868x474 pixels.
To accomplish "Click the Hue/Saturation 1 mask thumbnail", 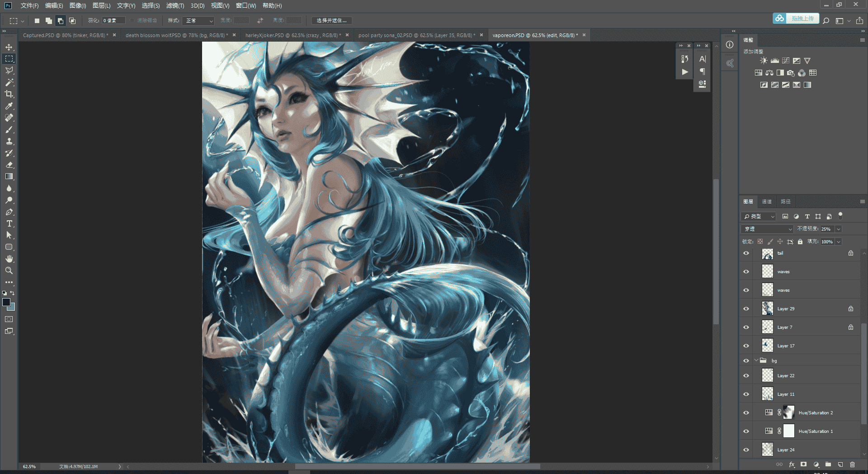I will point(789,431).
